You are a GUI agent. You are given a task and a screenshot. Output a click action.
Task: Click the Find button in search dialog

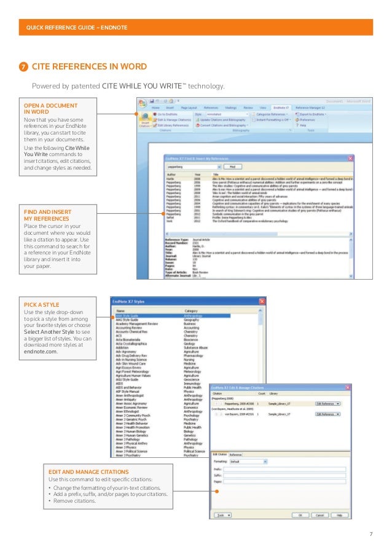pos(232,167)
